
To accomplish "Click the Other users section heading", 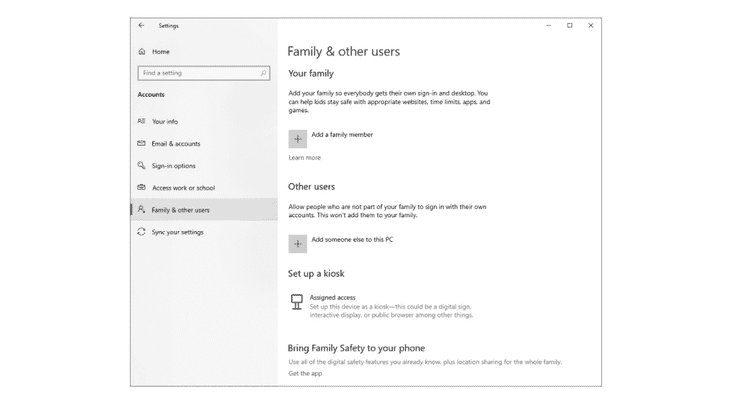I will tap(311, 187).
